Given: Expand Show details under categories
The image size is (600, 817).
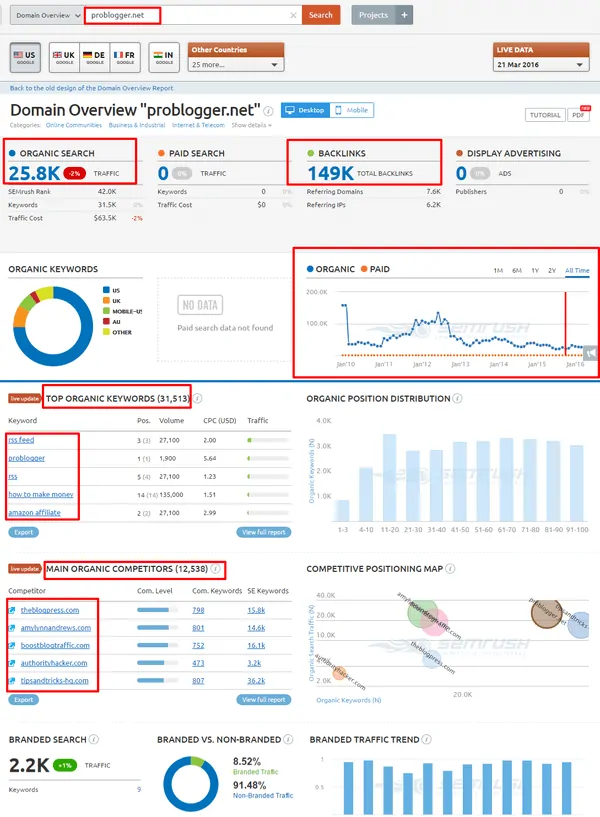Looking at the screenshot, I should [x=252, y=125].
